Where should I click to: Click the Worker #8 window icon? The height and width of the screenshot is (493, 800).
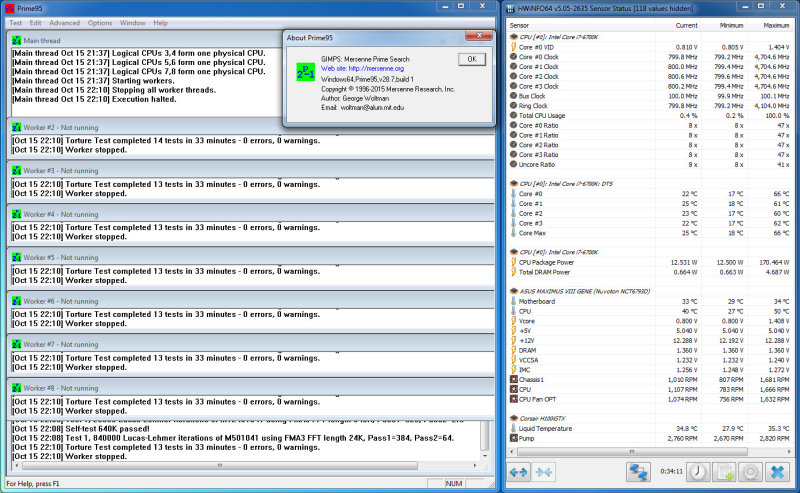16,388
